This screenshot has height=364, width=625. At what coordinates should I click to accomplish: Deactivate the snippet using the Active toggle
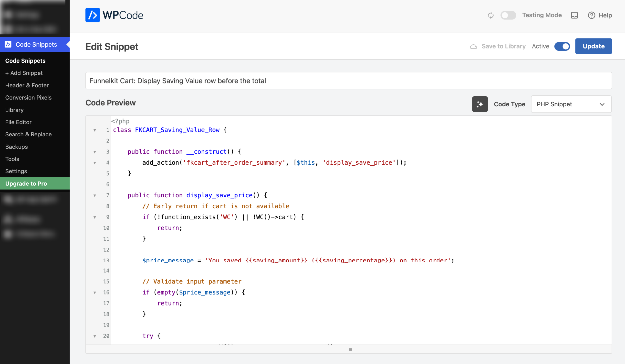(562, 46)
